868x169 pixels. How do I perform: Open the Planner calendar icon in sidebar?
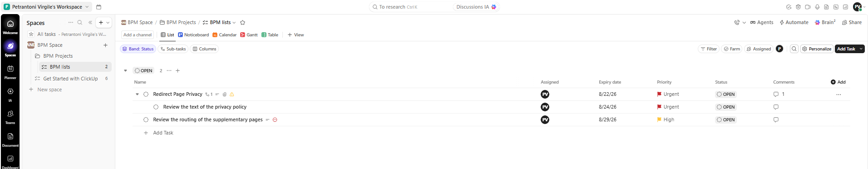coord(10,69)
